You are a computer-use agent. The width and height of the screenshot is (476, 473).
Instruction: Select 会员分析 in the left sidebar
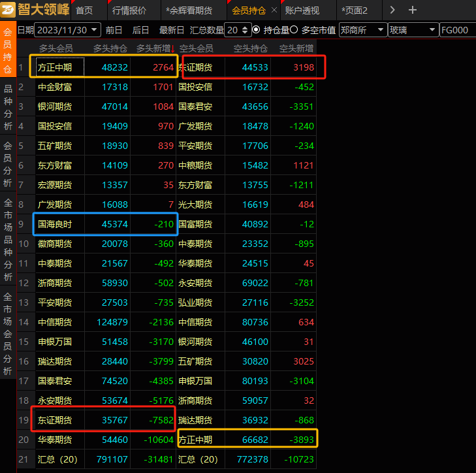point(8,164)
